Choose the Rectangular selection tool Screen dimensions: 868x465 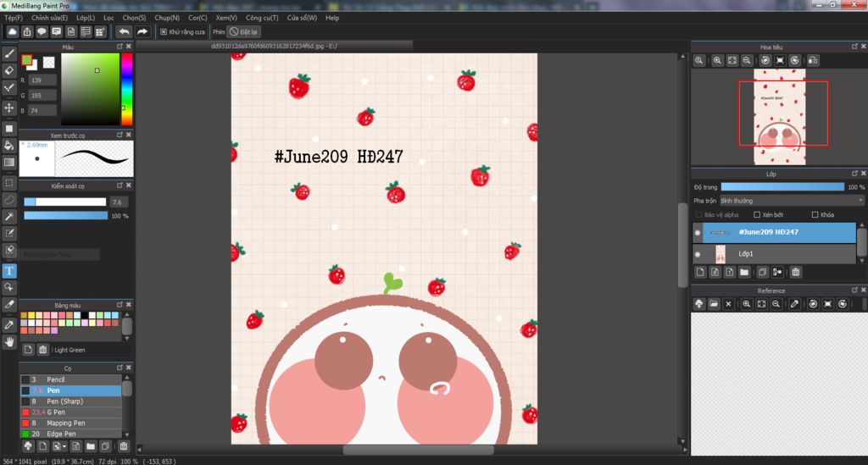click(x=8, y=183)
